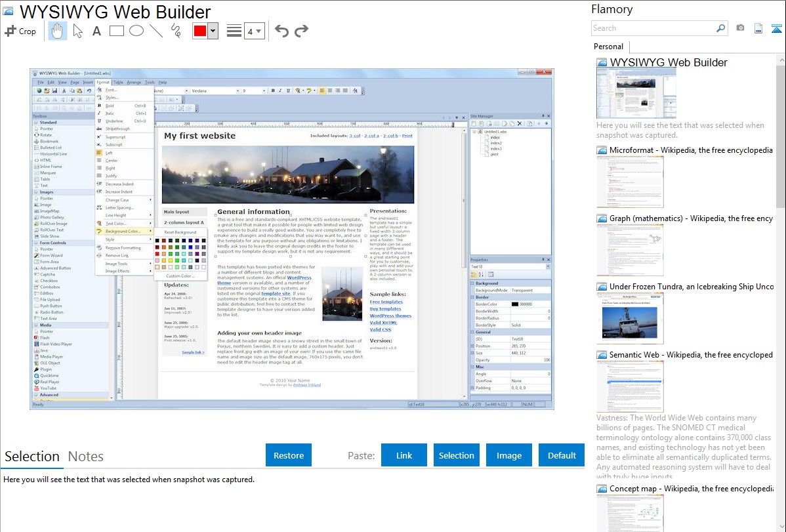Click the Vastness description text under Semantic Web
This screenshot has height=532, width=786.
(x=684, y=447)
